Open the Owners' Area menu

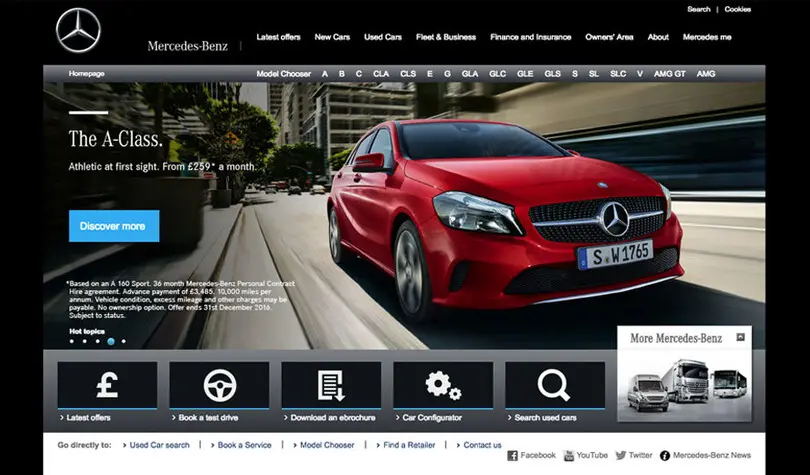609,37
